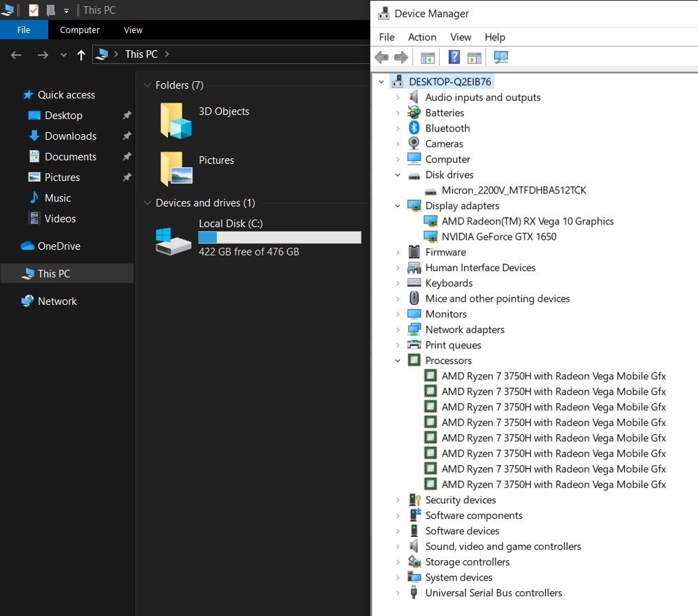Click the Scan for hardware changes toolbar icon
This screenshot has width=698, height=616.
[500, 57]
